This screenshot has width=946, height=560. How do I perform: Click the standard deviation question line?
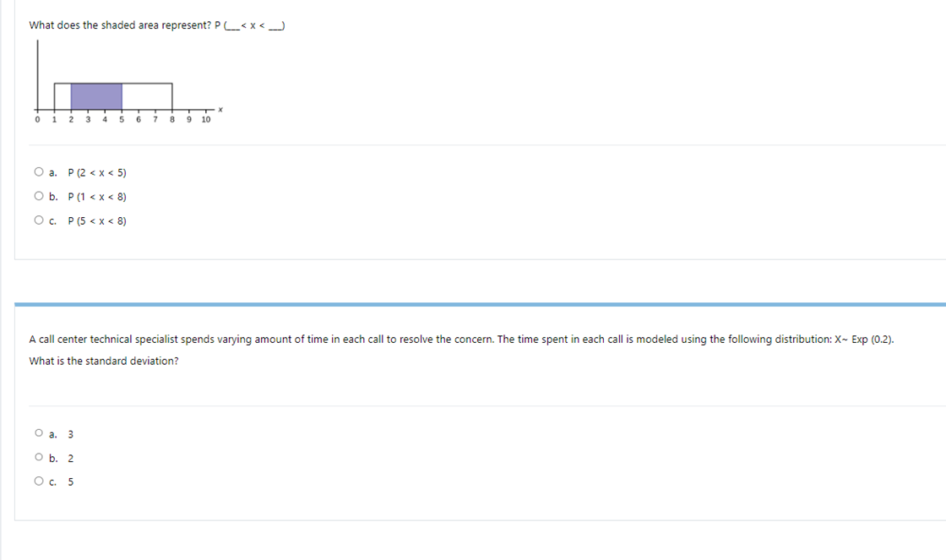click(101, 361)
